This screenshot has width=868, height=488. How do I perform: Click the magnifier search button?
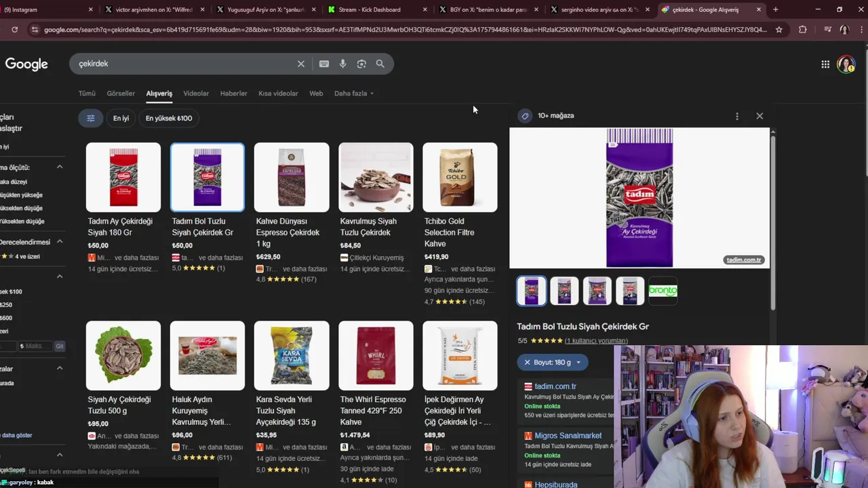[380, 64]
